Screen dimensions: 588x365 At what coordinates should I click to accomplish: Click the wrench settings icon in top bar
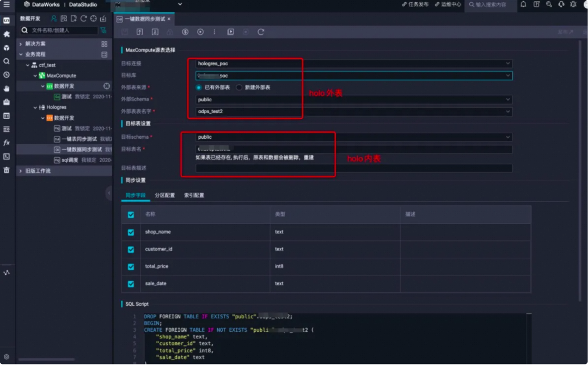549,4
